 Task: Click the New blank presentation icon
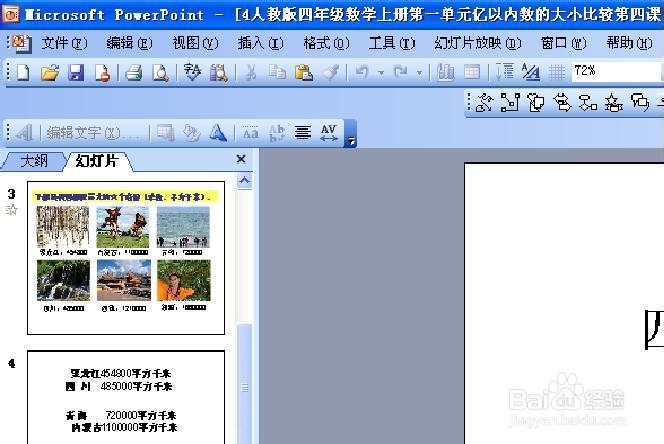pyautogui.click(x=23, y=72)
